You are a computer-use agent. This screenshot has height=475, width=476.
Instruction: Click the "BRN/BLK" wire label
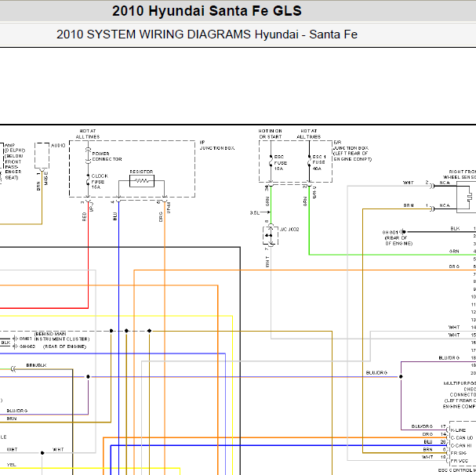pyautogui.click(x=36, y=365)
